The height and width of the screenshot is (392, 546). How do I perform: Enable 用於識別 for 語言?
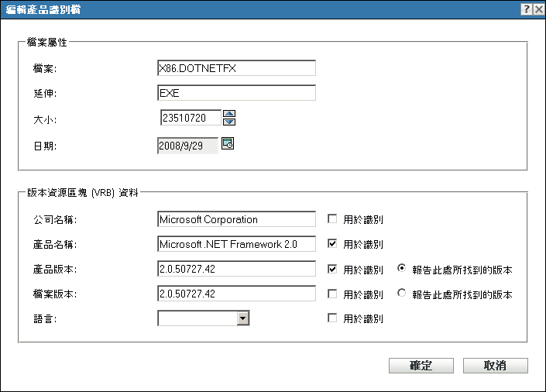[332, 318]
